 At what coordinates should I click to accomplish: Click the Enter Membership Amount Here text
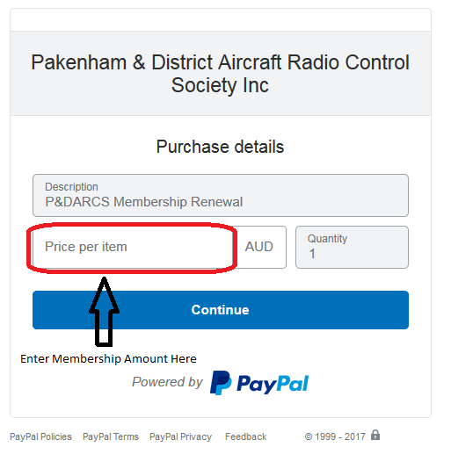[108, 359]
